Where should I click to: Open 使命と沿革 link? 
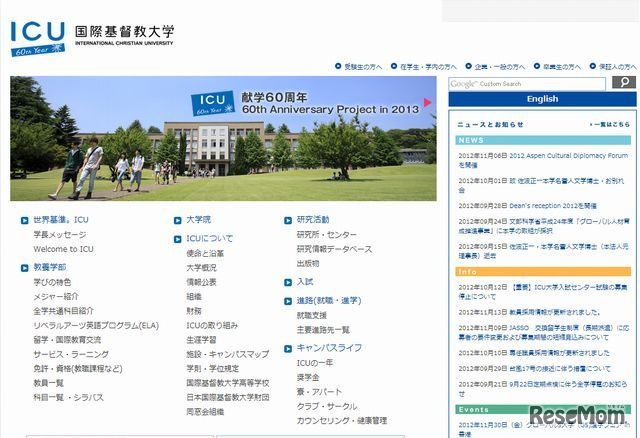click(x=205, y=253)
